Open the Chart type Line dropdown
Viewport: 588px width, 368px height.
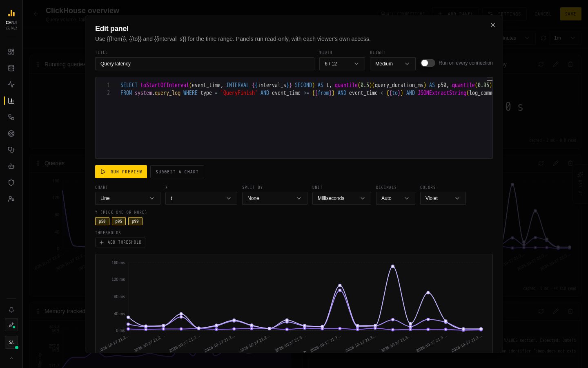tap(128, 198)
